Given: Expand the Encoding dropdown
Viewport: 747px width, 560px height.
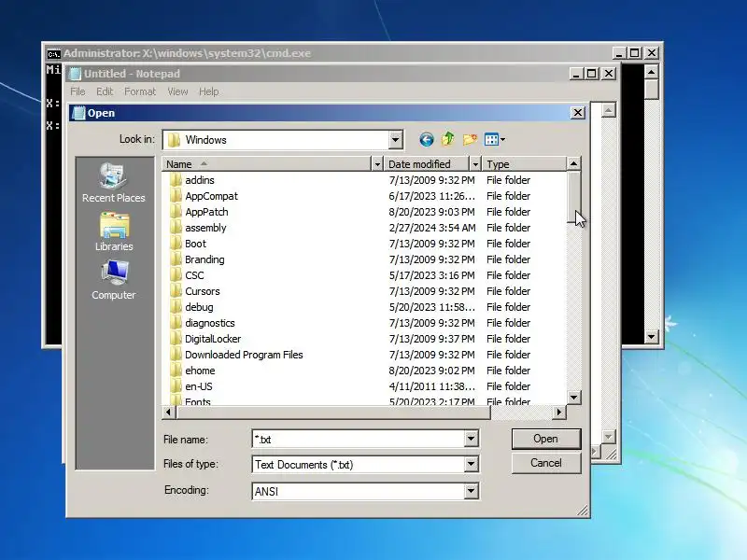Looking at the screenshot, I should 471,491.
